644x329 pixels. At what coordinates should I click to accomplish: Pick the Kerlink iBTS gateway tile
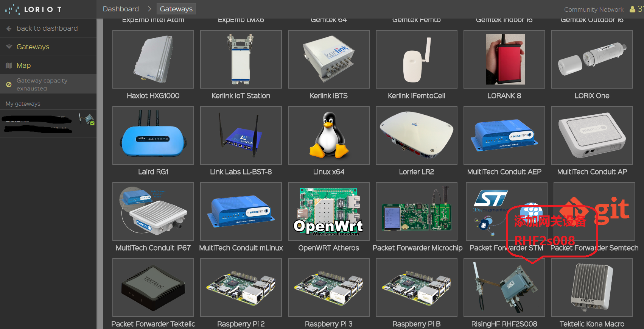pyautogui.click(x=329, y=59)
